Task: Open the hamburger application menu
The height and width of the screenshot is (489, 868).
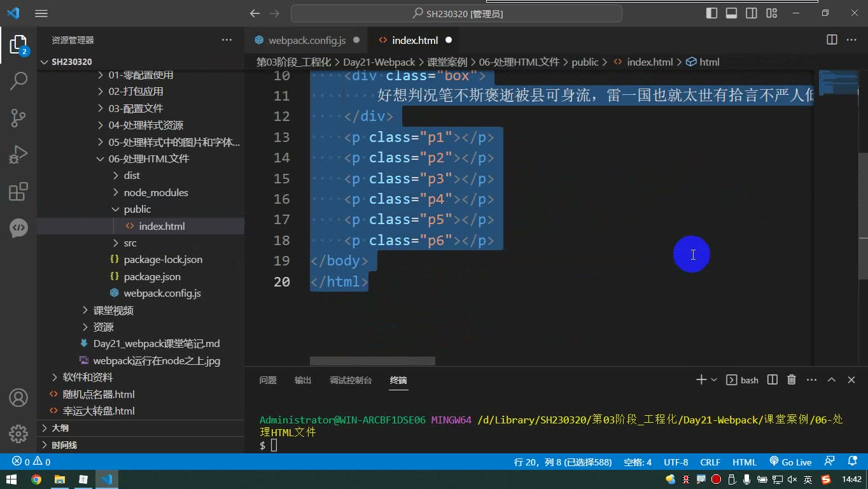Action: [41, 13]
